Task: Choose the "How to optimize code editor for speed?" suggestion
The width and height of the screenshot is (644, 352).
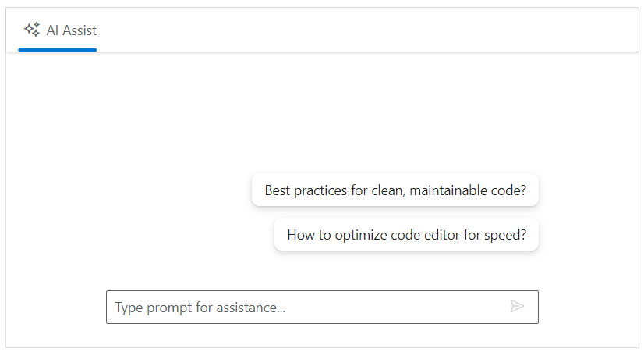Action: [406, 234]
